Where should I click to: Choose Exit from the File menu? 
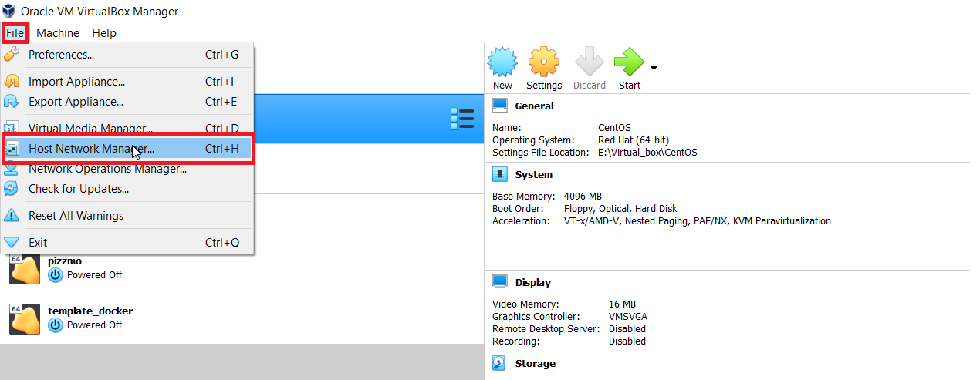coord(127,243)
